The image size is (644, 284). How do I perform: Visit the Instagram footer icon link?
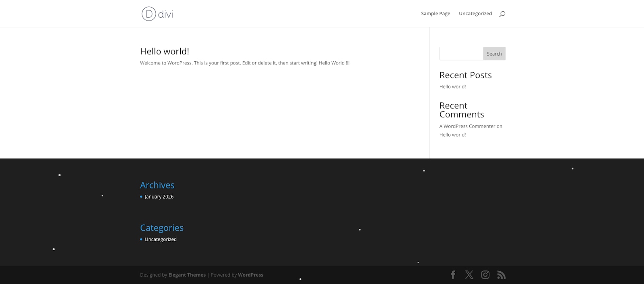pos(485,275)
